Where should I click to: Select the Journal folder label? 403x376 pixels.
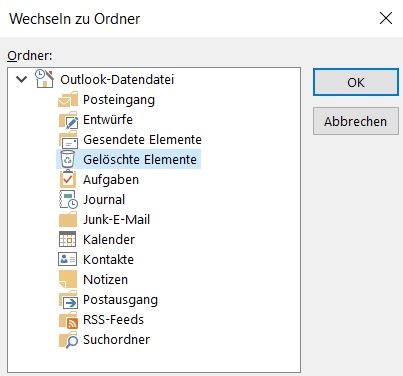[x=104, y=199]
